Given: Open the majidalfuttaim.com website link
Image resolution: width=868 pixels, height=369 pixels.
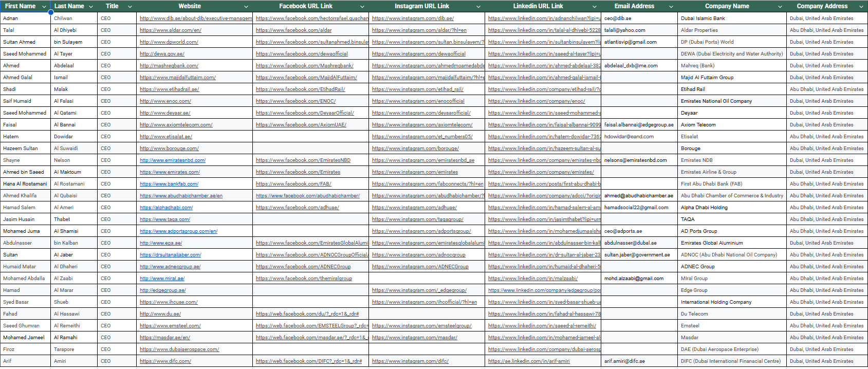Looking at the screenshot, I should 178,78.
